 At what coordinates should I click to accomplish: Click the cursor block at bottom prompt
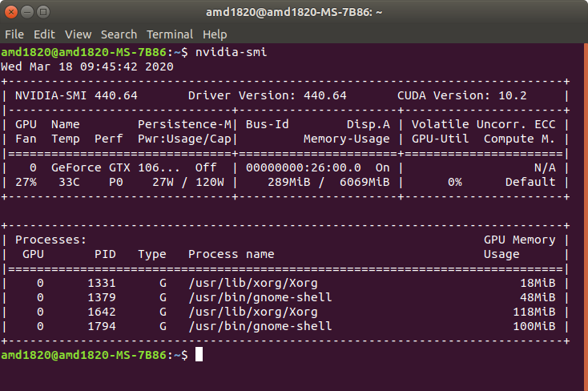[x=199, y=355]
